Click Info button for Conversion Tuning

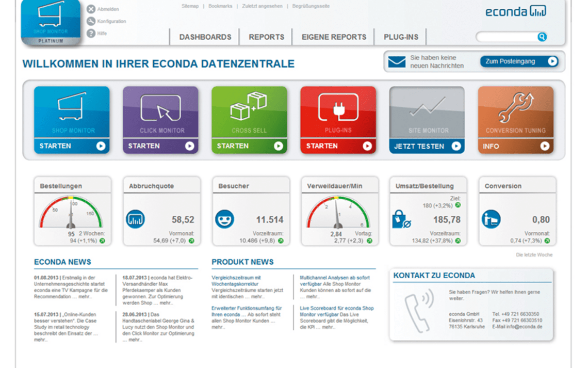[516, 146]
